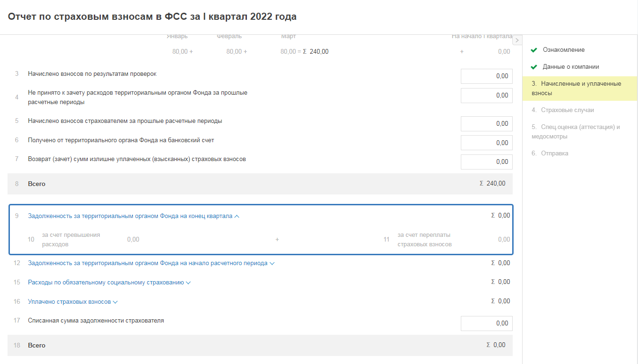Expand Расходы по обязательному социальному страхованию
The width and height of the screenshot is (638, 364).
tap(188, 283)
